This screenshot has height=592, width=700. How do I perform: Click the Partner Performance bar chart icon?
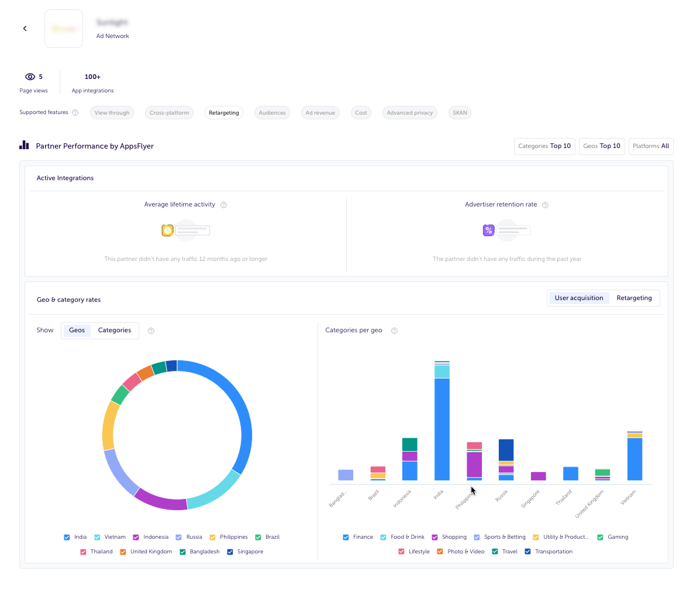[24, 145]
